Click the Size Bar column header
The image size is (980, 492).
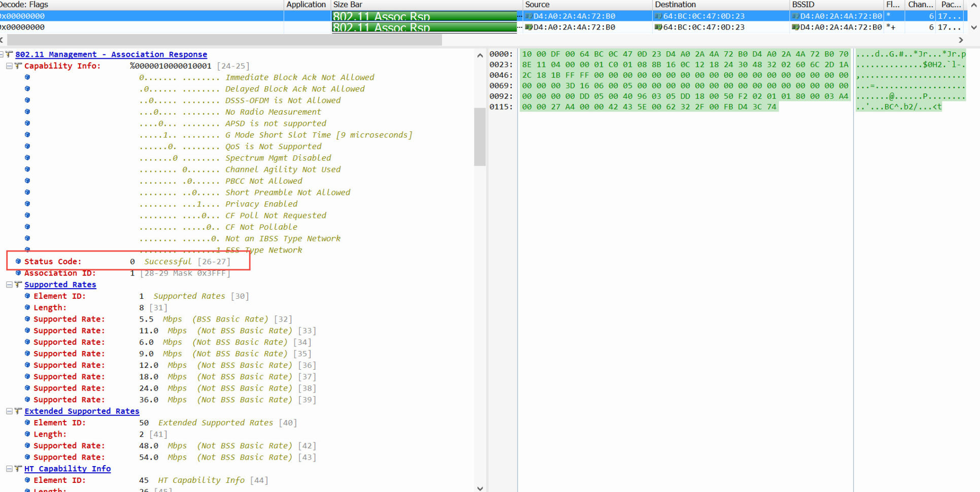[x=348, y=5]
